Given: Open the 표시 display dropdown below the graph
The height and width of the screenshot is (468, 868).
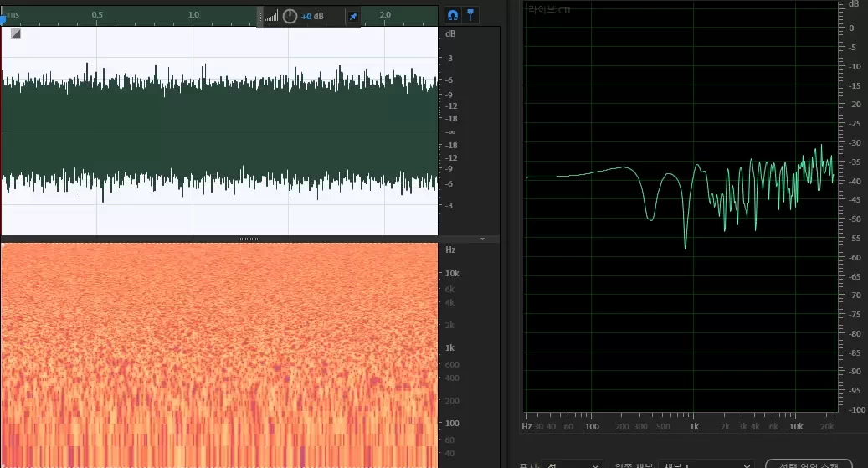Looking at the screenshot, I should click(573, 464).
